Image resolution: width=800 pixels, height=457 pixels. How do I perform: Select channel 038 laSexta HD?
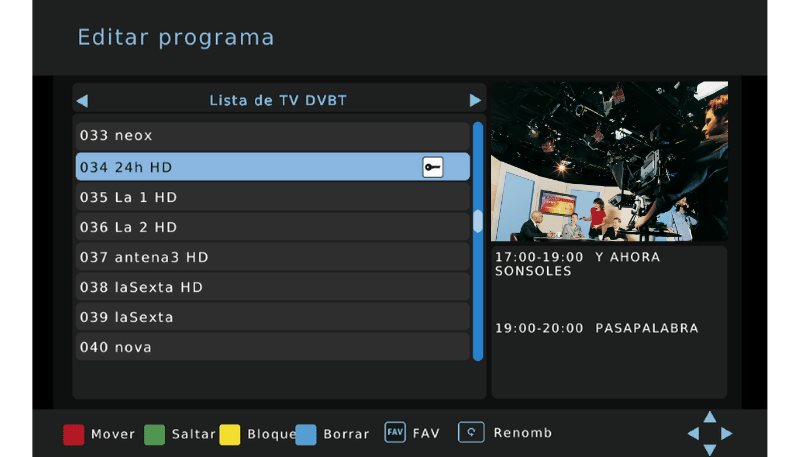[x=272, y=287]
